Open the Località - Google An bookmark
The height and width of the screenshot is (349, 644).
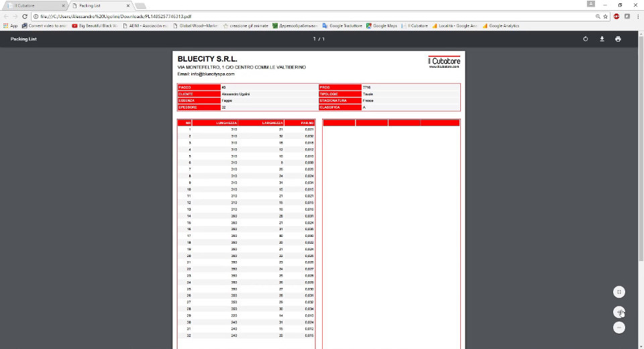pos(455,26)
